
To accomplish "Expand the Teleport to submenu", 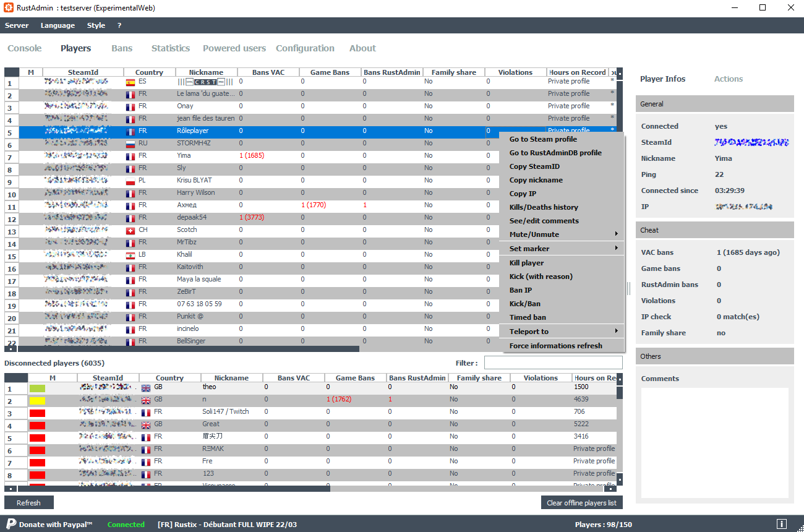I will (x=562, y=332).
